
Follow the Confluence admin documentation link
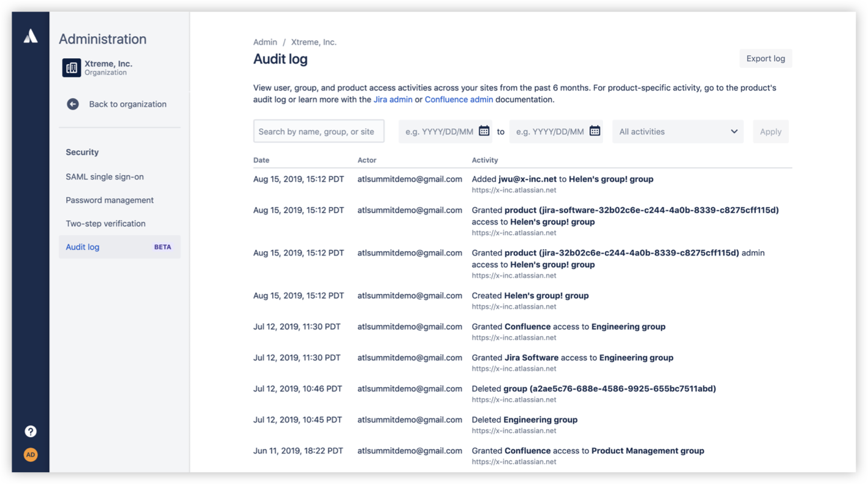point(459,99)
